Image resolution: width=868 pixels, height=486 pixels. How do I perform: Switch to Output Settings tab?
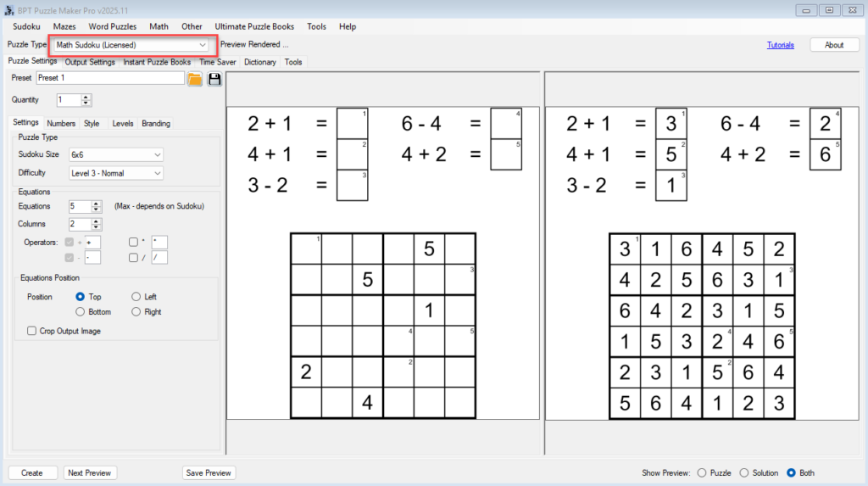pos(90,62)
